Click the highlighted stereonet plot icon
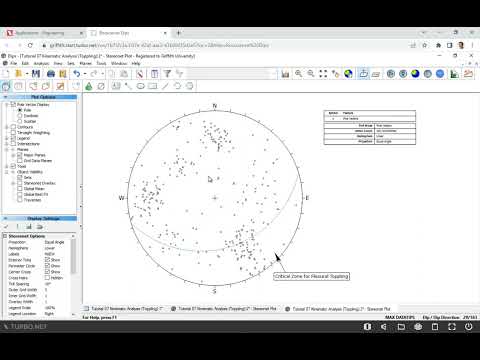 363,74
